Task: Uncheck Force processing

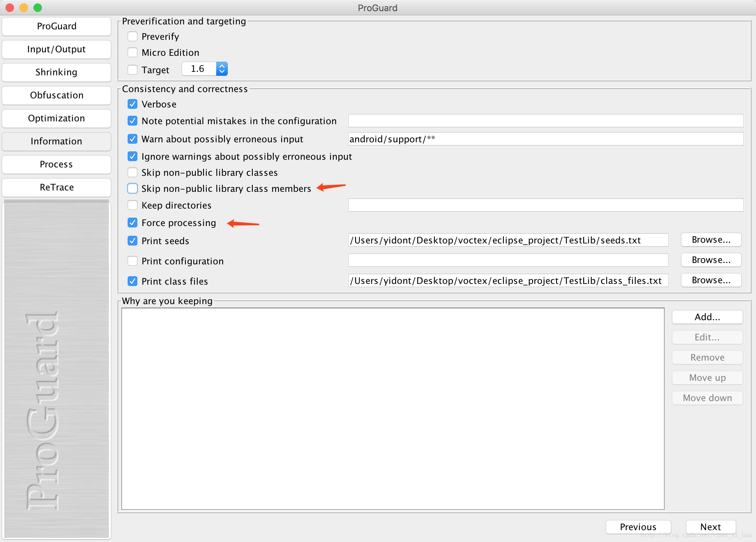Action: click(x=133, y=223)
